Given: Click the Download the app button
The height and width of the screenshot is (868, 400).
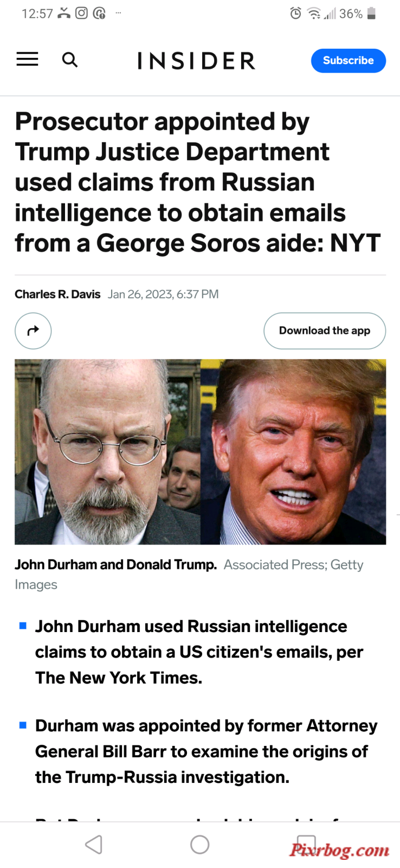Looking at the screenshot, I should 325,330.
